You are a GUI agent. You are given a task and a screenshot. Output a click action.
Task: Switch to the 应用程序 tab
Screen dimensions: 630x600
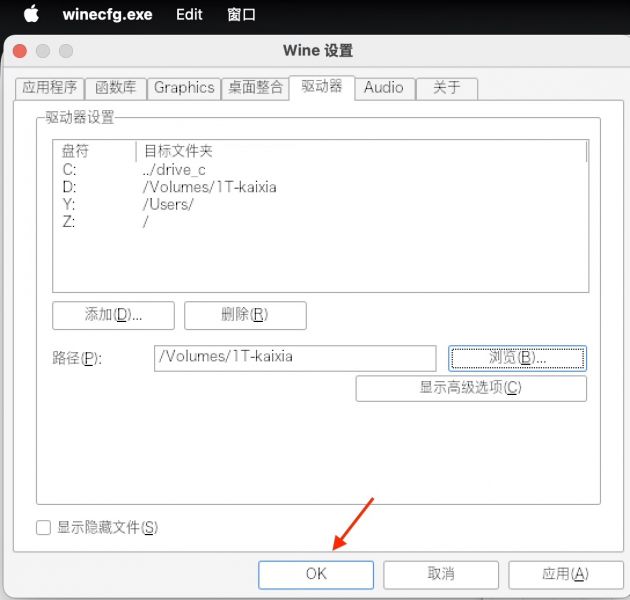tap(49, 88)
